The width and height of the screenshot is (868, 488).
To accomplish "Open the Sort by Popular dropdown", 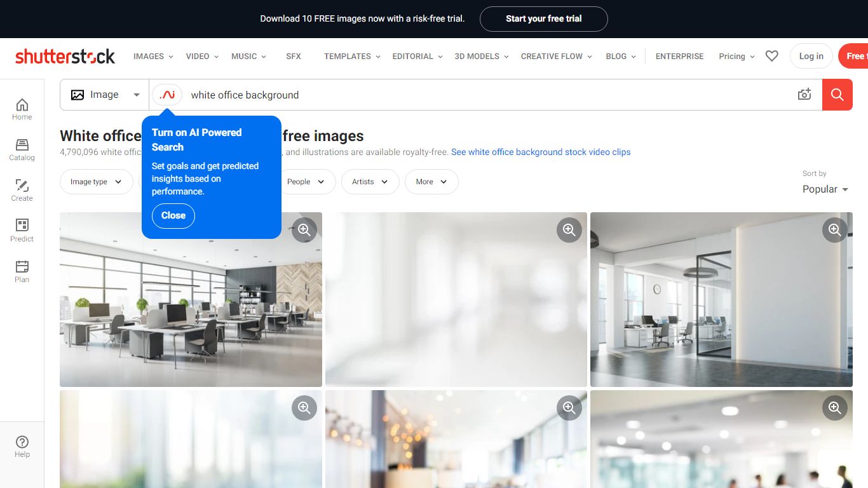I will pos(825,189).
